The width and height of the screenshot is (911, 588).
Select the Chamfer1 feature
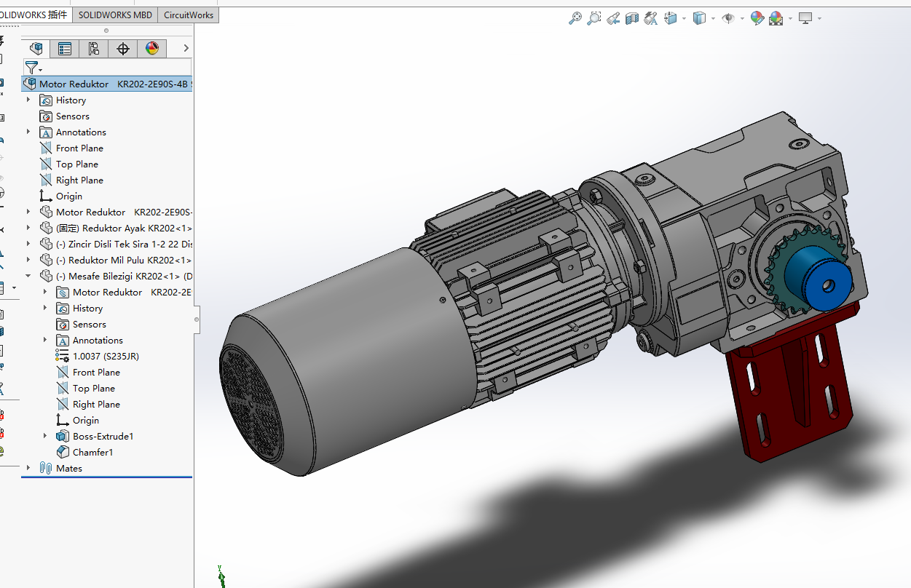92,452
